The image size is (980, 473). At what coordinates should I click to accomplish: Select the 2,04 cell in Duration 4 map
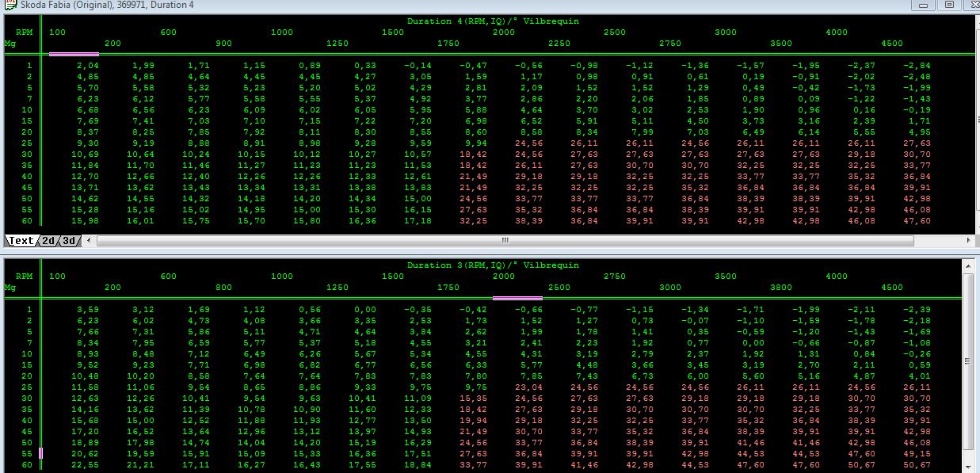(87, 66)
